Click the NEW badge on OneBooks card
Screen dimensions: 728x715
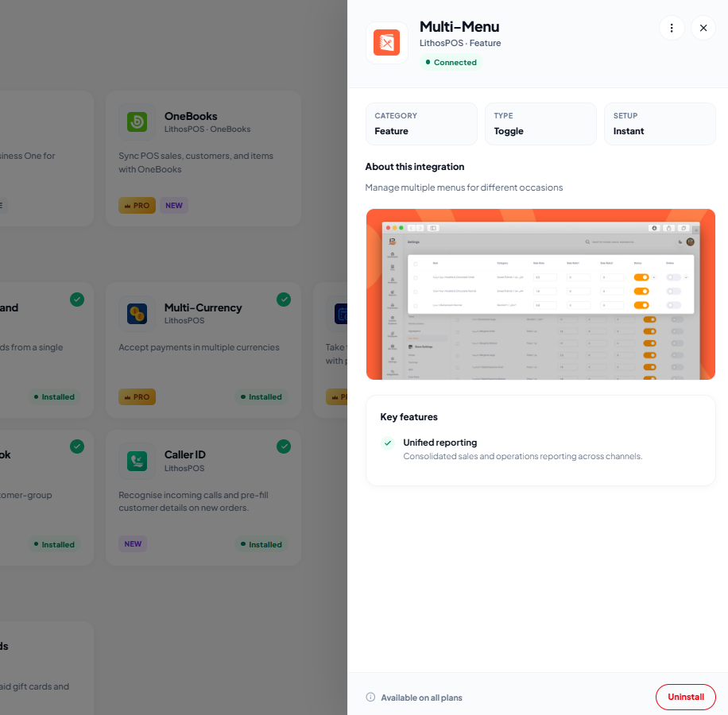[174, 206]
